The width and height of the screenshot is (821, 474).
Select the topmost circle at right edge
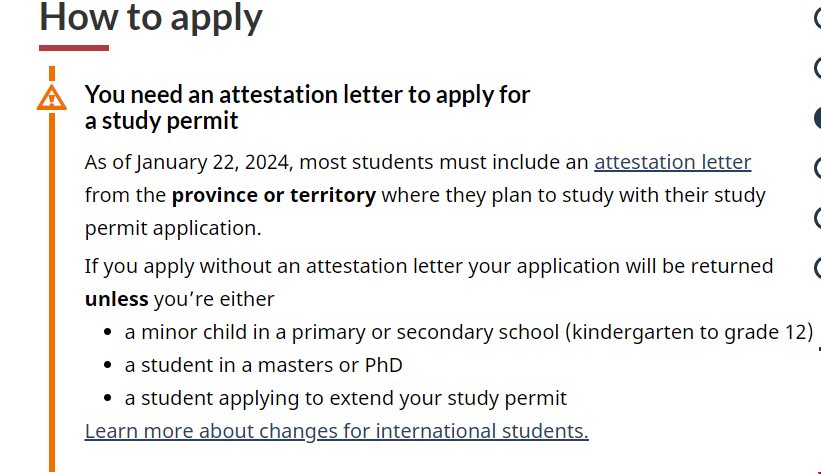[x=816, y=17]
